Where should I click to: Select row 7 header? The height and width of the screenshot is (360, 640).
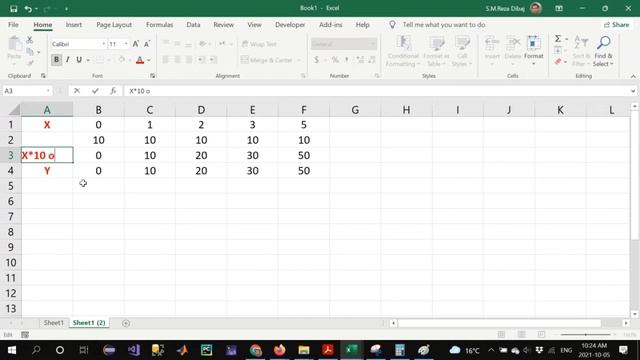pyautogui.click(x=11, y=216)
